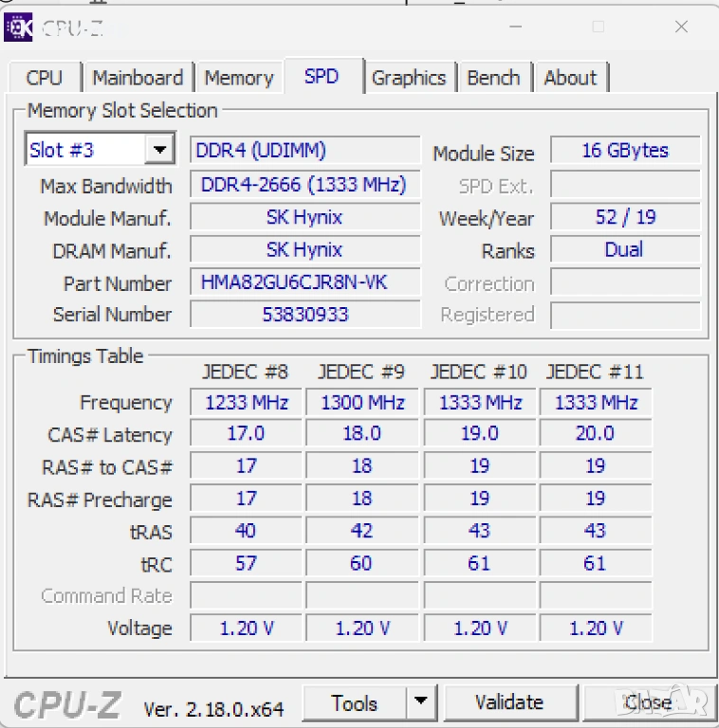
Task: Close the window with the X button
Action: (681, 27)
